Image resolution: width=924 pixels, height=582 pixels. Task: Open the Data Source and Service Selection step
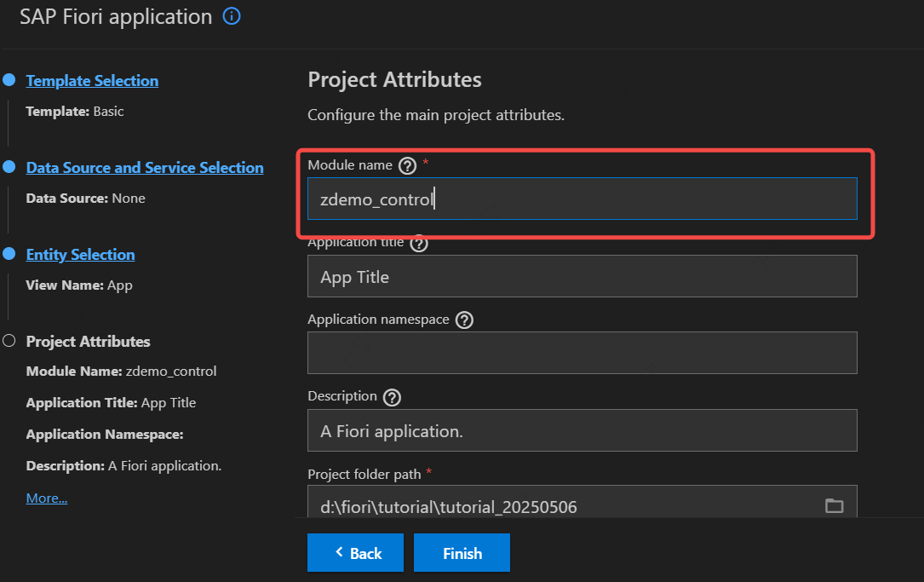tap(145, 168)
